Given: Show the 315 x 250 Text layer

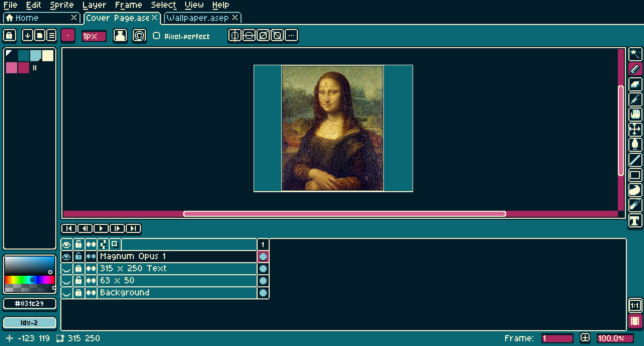Looking at the screenshot, I should tap(67, 269).
